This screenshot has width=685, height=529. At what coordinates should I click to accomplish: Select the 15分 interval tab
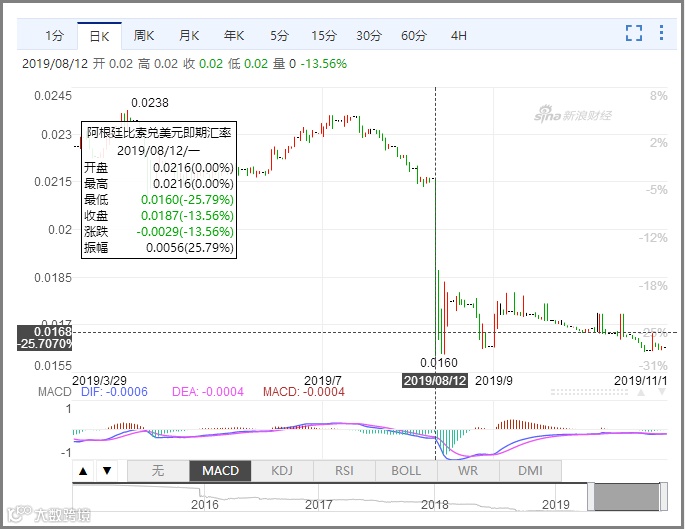324,35
